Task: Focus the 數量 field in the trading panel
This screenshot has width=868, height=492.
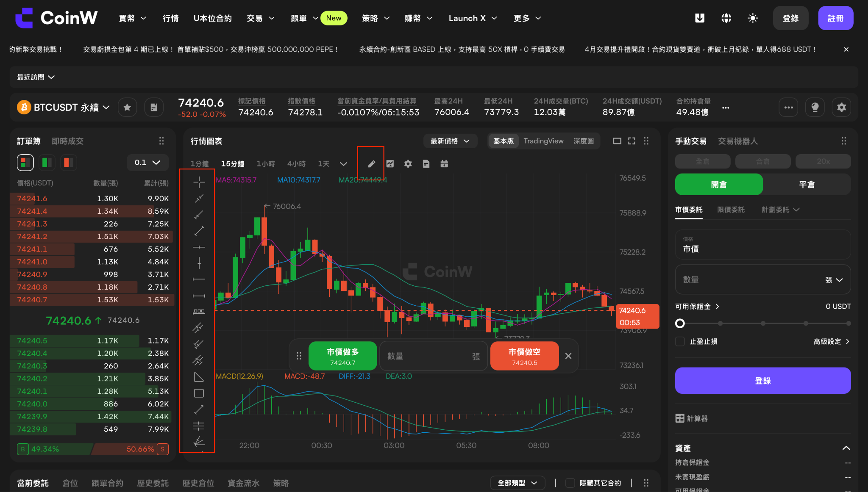Action: coord(762,279)
